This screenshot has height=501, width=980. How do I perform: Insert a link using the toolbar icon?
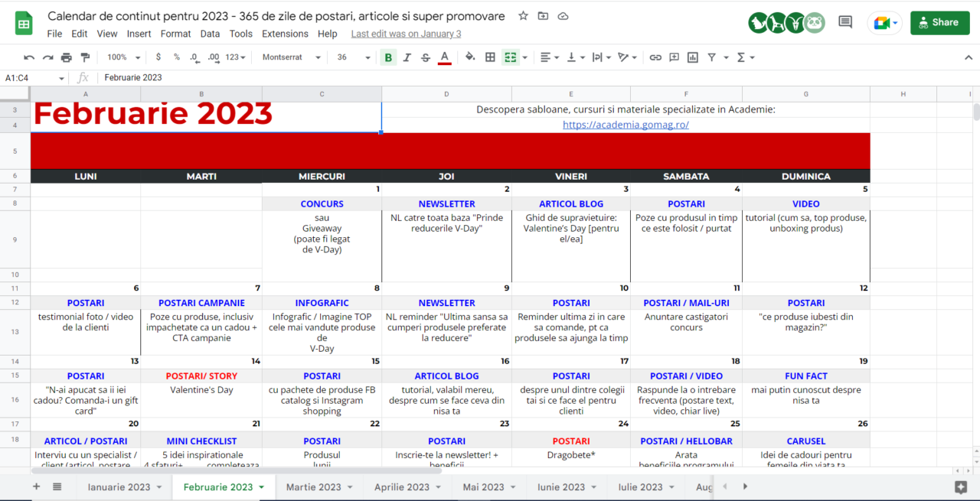coord(655,57)
